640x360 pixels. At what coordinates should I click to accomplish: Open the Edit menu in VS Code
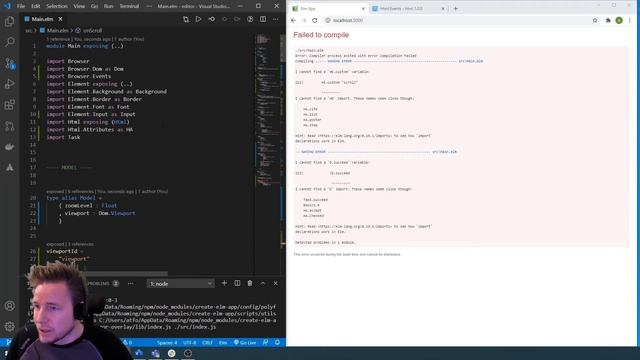pyautogui.click(x=36, y=6)
